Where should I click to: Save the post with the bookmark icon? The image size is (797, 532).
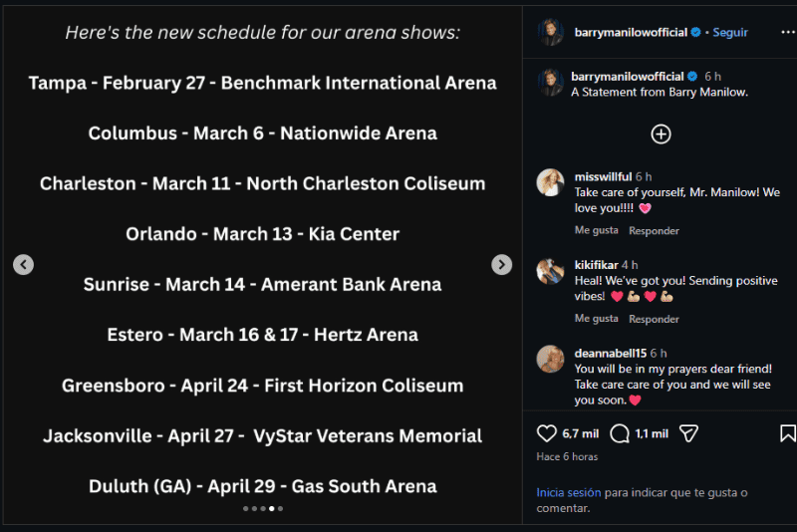point(787,433)
